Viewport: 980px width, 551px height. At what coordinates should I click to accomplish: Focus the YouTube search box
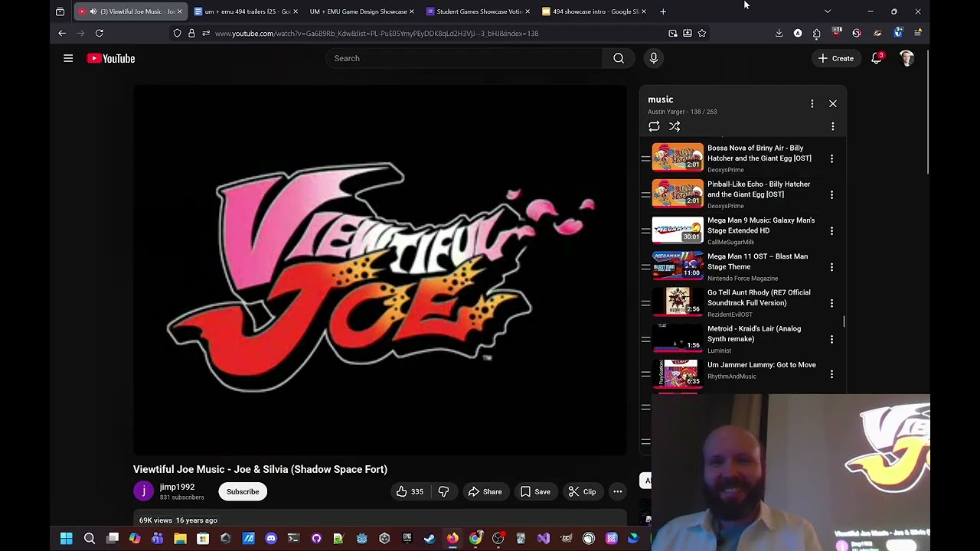pos(464,58)
